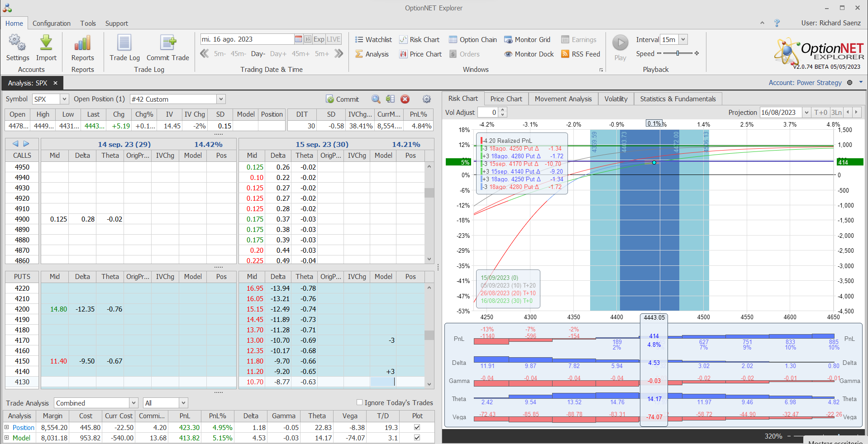
Task: Click the Commit button
Action: point(343,99)
